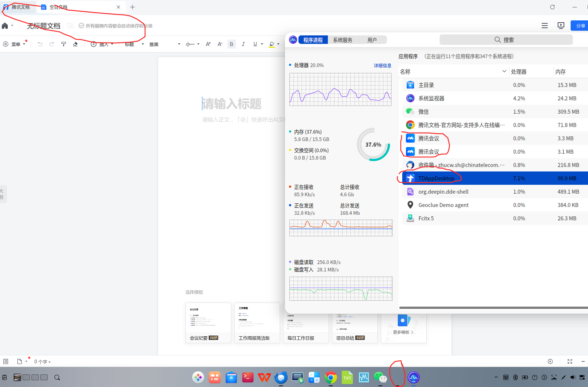Decrease font size with the A- icon
Image resolution: width=588 pixels, height=387 pixels.
(220, 44)
